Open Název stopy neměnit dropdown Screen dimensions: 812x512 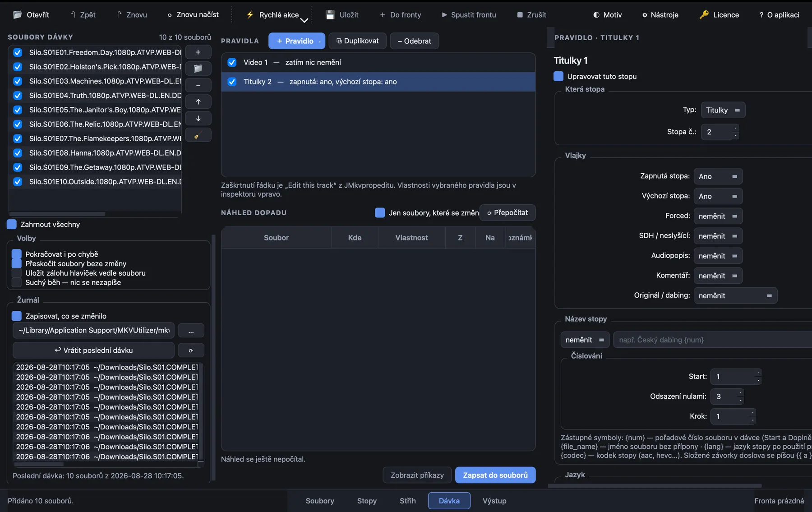585,340
